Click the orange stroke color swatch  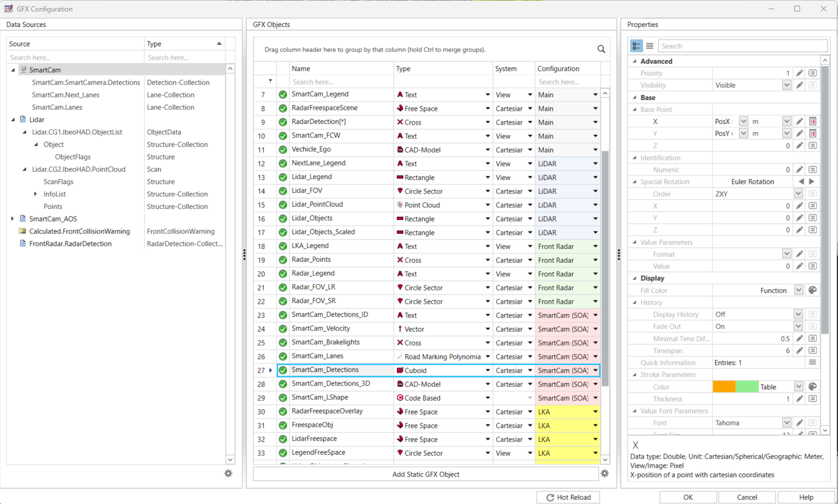[724, 387]
